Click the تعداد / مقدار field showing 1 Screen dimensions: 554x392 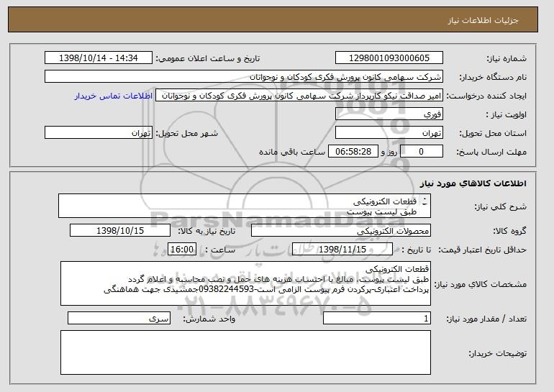[377, 318]
